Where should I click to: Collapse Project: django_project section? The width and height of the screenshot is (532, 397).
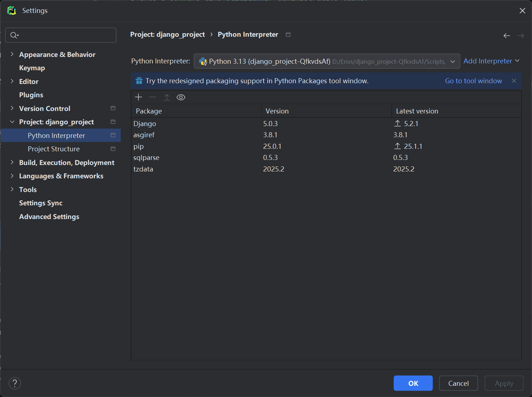coord(12,122)
